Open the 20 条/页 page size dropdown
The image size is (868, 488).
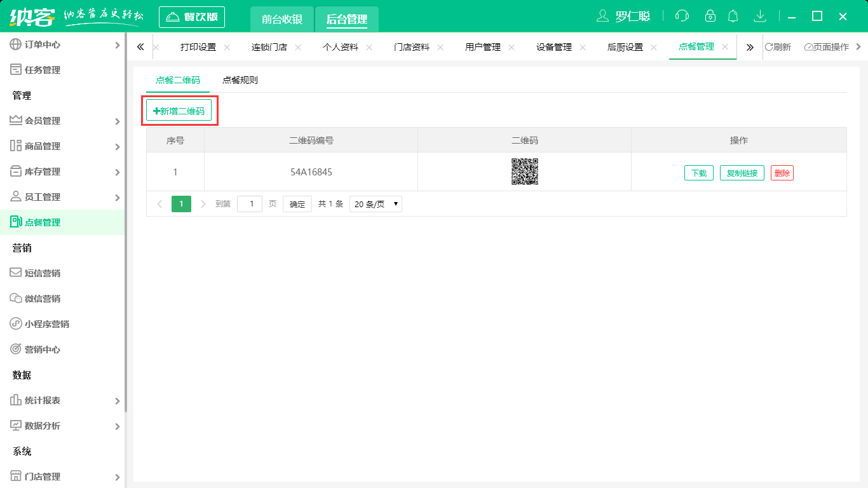coord(376,204)
